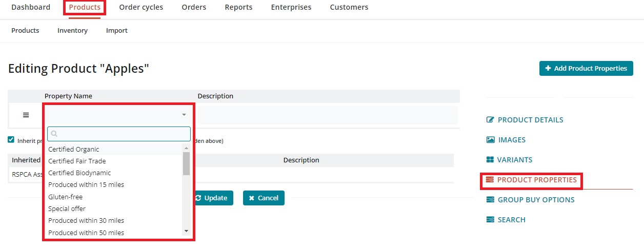644x252 pixels.
Task: Select Certified Organic from the list
Action: [x=74, y=149]
